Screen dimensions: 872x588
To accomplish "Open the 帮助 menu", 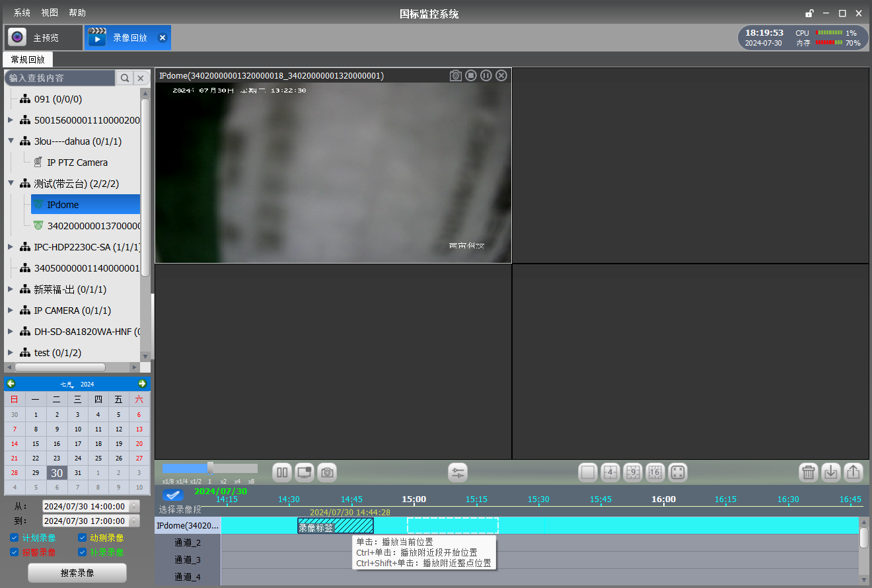I will (x=77, y=13).
